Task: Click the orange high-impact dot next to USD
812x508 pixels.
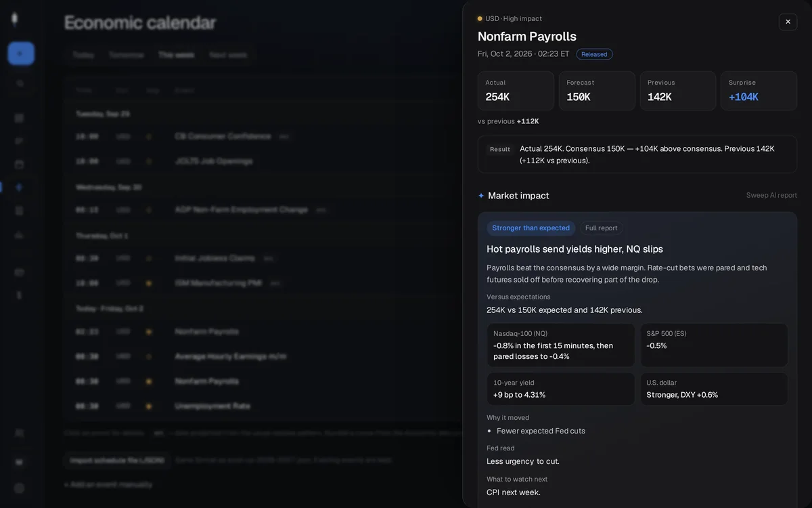Action: pos(480,19)
